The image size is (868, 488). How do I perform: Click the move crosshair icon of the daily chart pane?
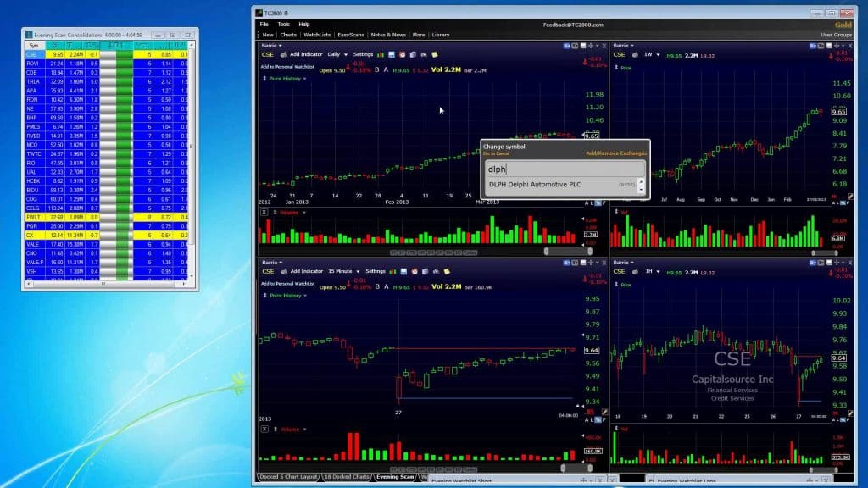point(591,46)
